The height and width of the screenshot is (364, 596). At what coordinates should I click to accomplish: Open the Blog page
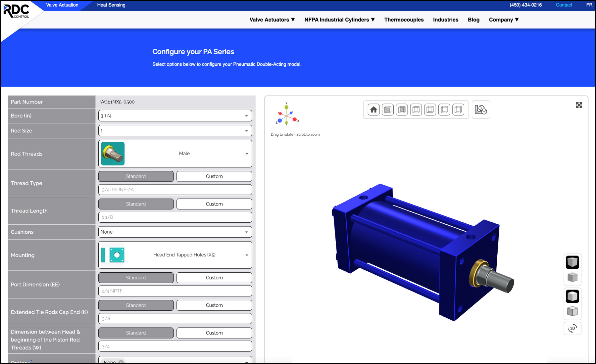(473, 20)
